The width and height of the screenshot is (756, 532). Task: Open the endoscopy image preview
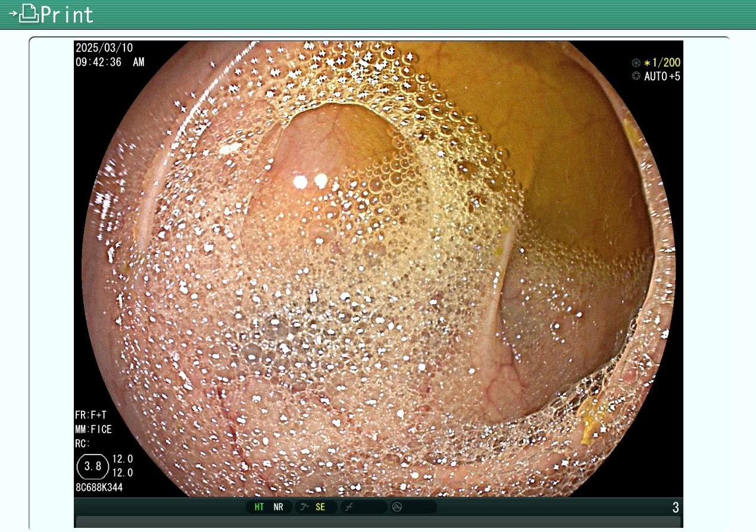tap(379, 268)
